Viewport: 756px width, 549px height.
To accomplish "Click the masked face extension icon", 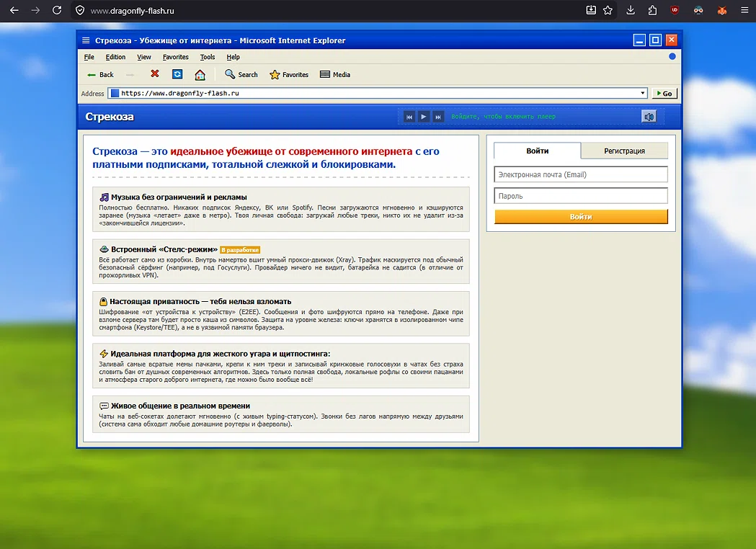I will (698, 10).
